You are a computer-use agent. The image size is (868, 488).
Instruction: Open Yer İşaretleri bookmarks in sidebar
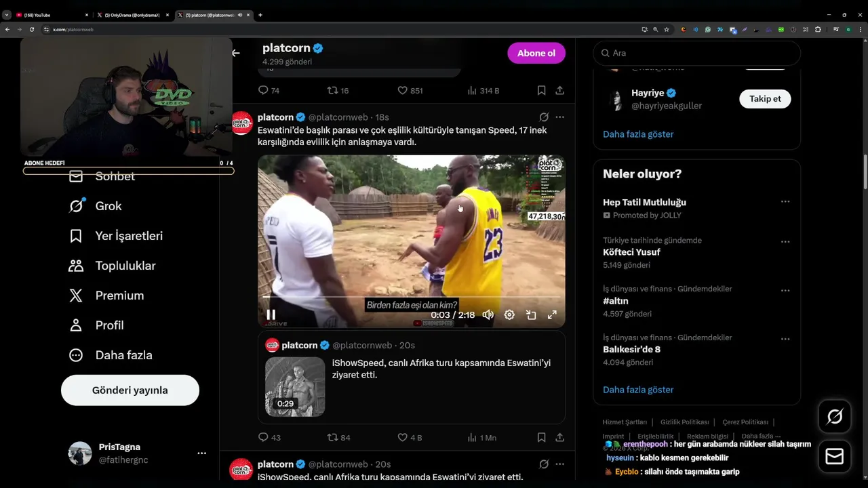116,236
